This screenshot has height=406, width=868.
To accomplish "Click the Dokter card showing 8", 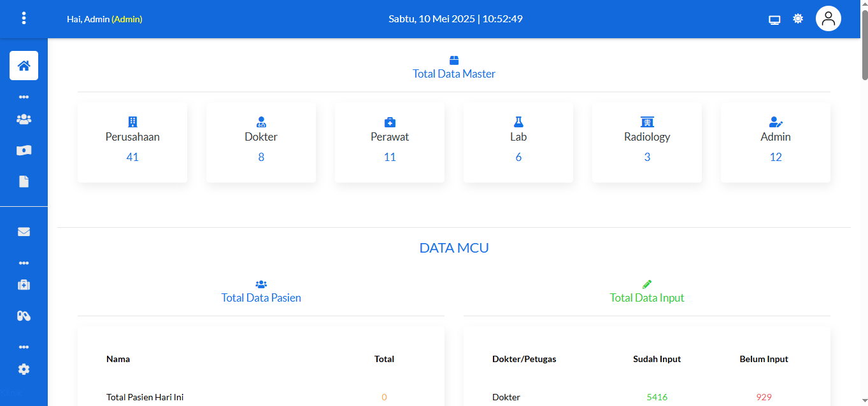I will point(261,143).
